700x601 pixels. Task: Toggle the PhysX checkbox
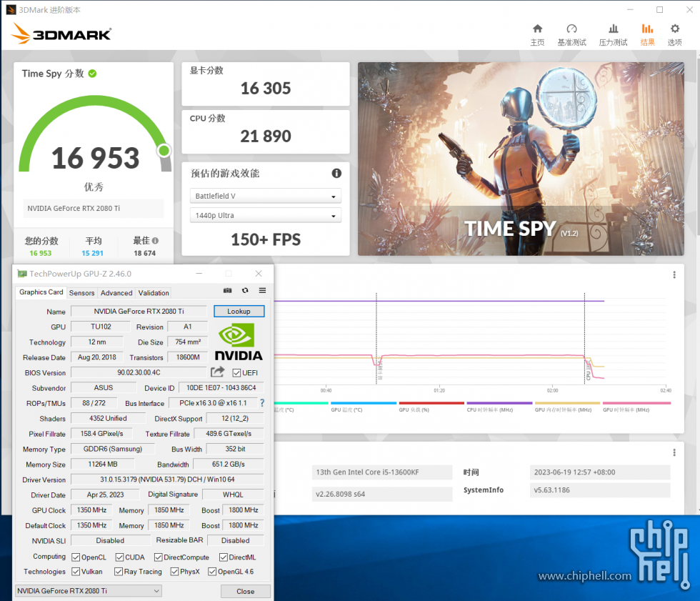point(175,572)
